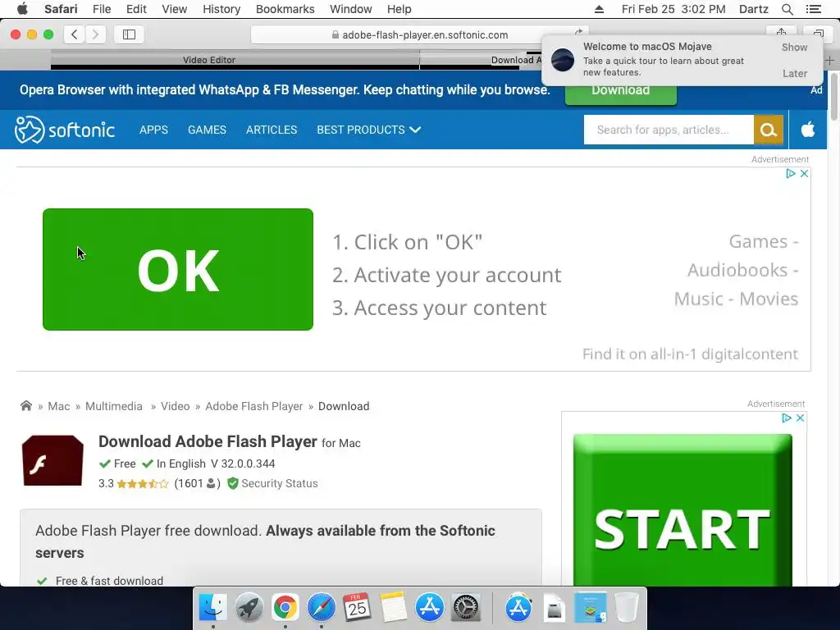Click the page vertical scrollbar
This screenshot has width=840, height=630.
tap(833, 97)
